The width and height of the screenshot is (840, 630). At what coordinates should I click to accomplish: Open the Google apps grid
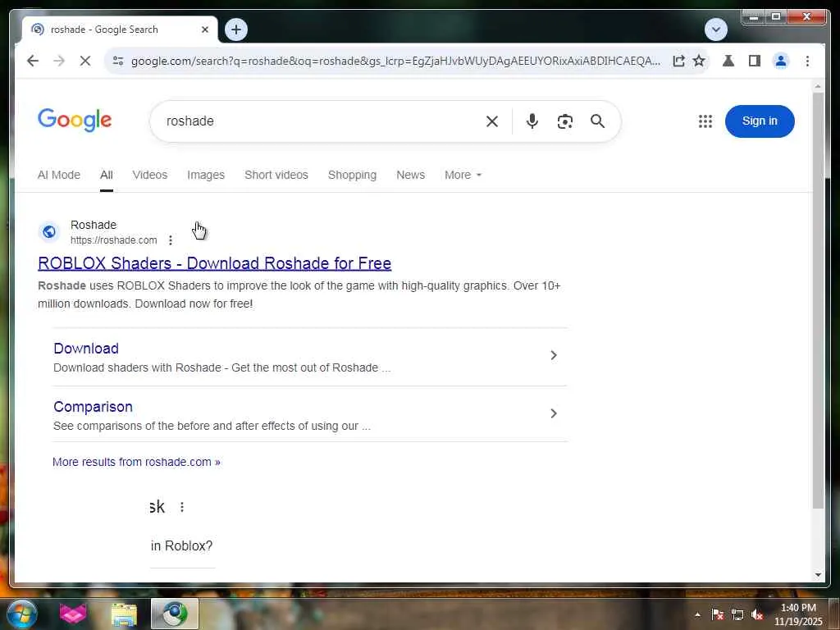705,121
